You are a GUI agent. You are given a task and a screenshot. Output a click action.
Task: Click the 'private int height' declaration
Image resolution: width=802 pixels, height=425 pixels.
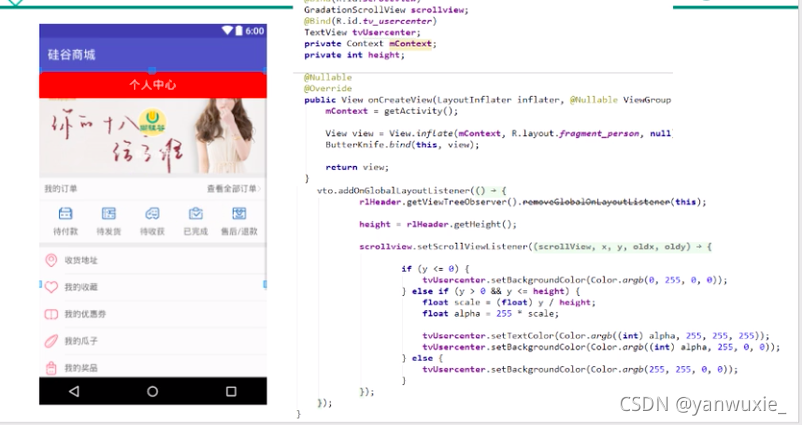pyautogui.click(x=354, y=55)
